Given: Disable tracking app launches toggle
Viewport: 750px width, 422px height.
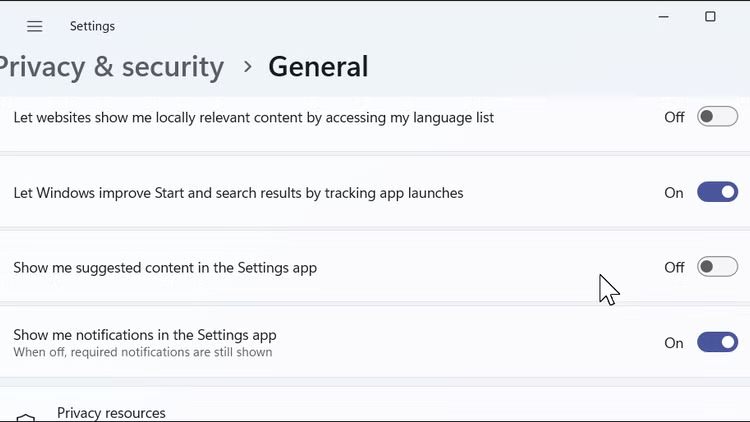Looking at the screenshot, I should (x=717, y=192).
